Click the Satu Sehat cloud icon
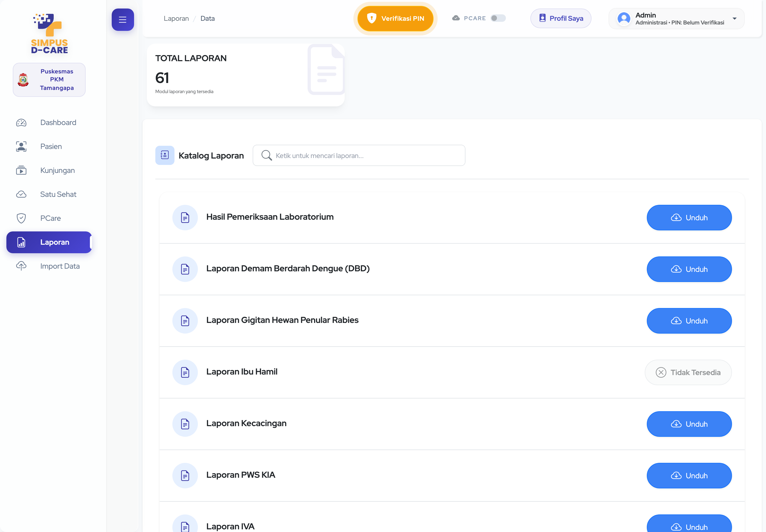The width and height of the screenshot is (766, 532). pyautogui.click(x=21, y=194)
